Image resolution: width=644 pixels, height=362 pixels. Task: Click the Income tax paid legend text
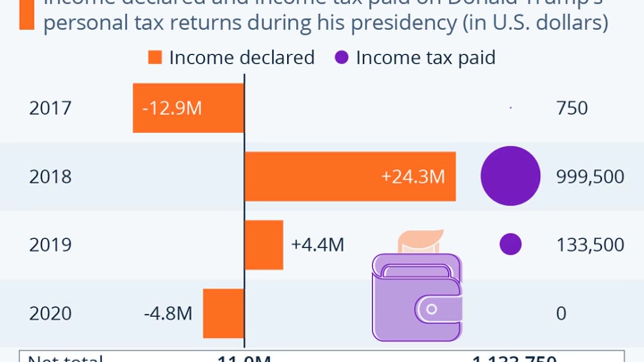tap(426, 57)
